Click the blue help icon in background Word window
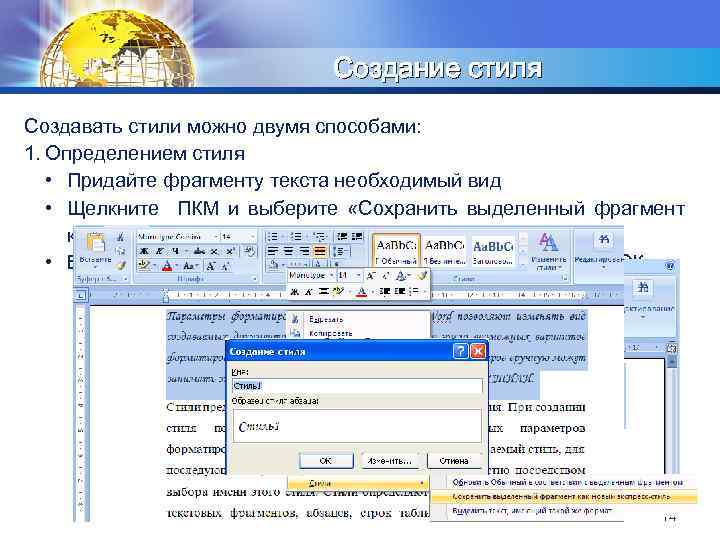Screen dimensions: 720x540 point(670,266)
